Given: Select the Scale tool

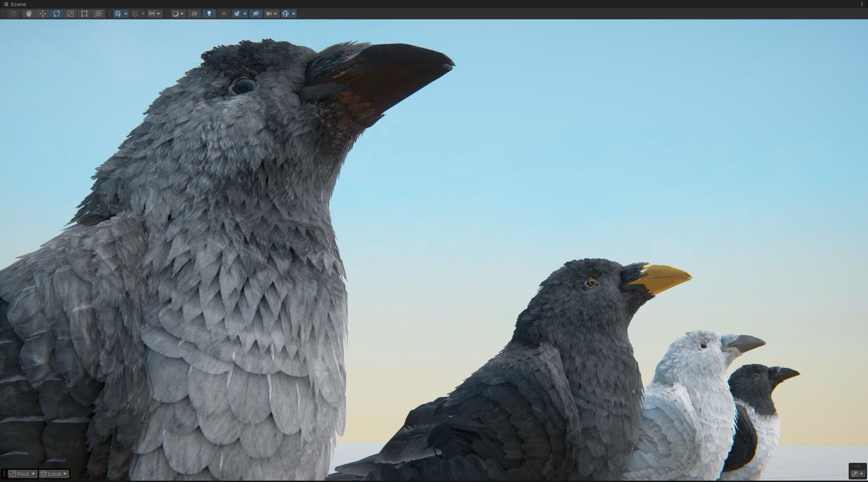Looking at the screenshot, I should pos(71,14).
